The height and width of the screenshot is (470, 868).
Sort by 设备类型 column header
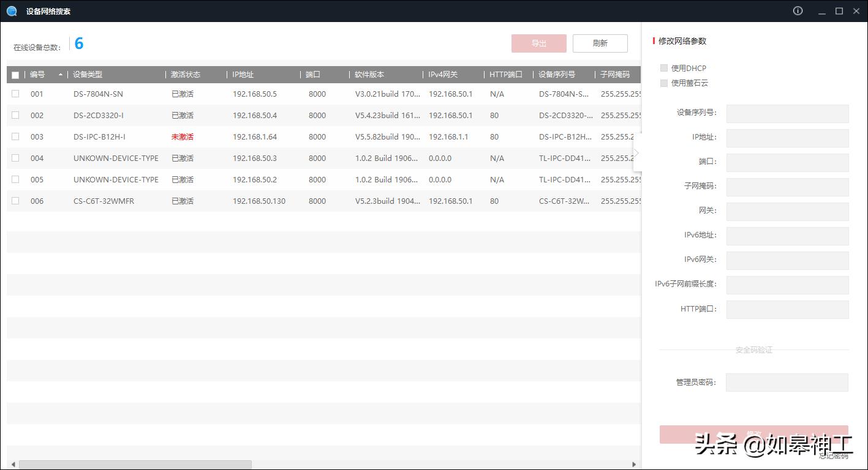point(88,75)
